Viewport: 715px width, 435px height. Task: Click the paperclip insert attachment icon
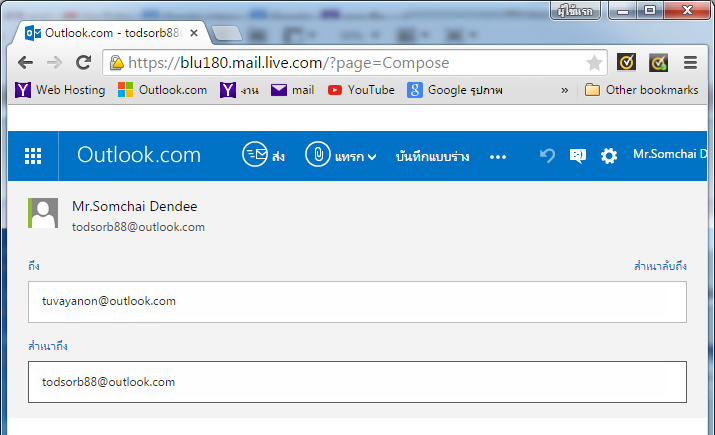(317, 156)
